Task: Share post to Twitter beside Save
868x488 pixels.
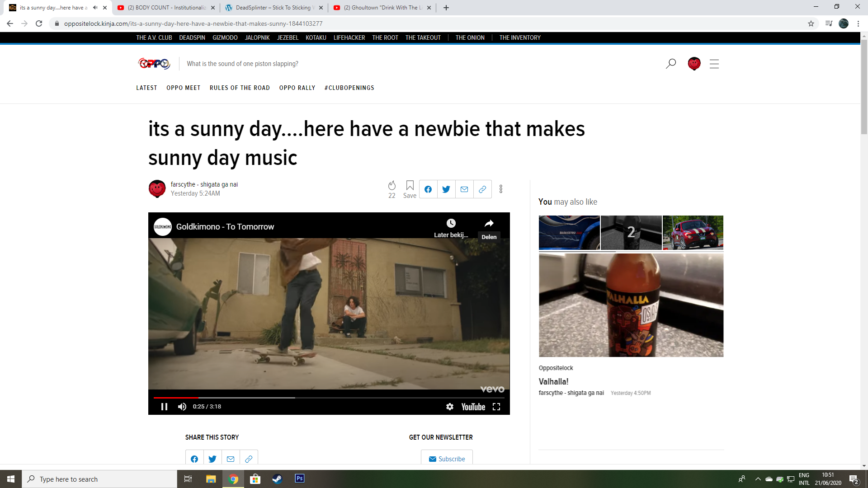Action: (x=446, y=189)
